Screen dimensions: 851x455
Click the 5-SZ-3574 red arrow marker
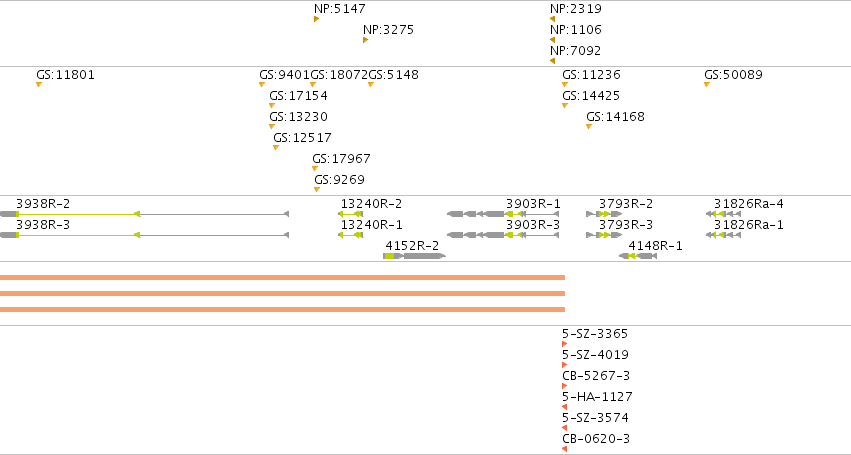coord(564,428)
